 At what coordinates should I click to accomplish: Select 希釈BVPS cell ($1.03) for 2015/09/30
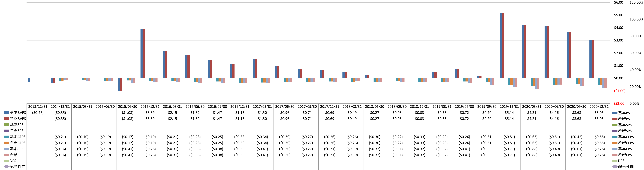127,119
